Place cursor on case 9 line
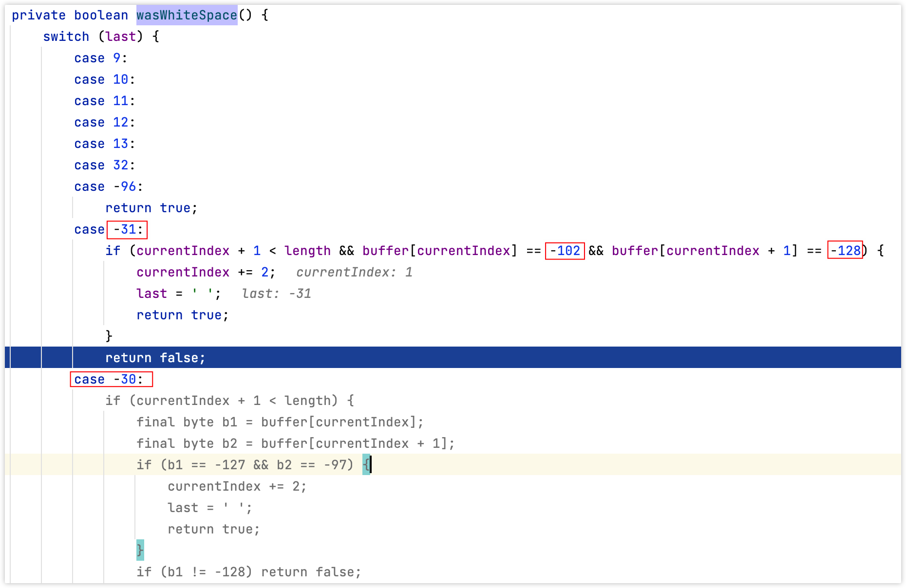This screenshot has width=906, height=588. click(100, 58)
